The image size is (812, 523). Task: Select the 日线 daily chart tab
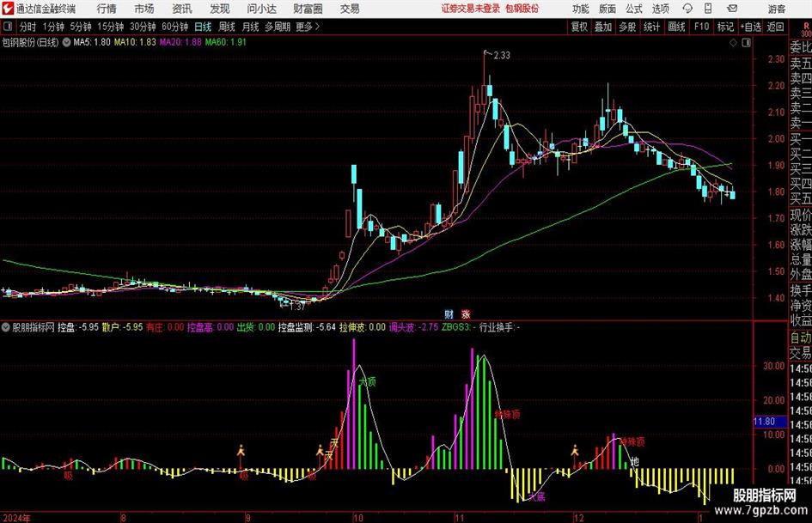tap(203, 27)
